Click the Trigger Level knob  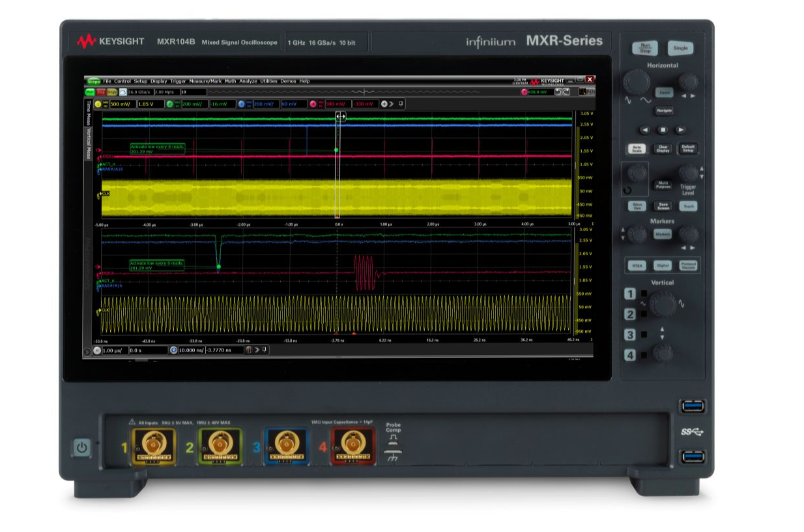coord(687,173)
